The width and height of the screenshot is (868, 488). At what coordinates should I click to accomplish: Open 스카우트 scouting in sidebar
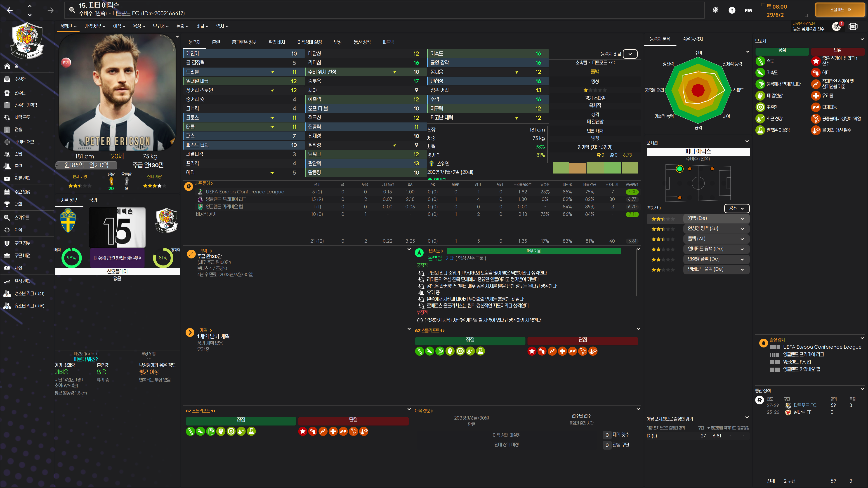21,218
